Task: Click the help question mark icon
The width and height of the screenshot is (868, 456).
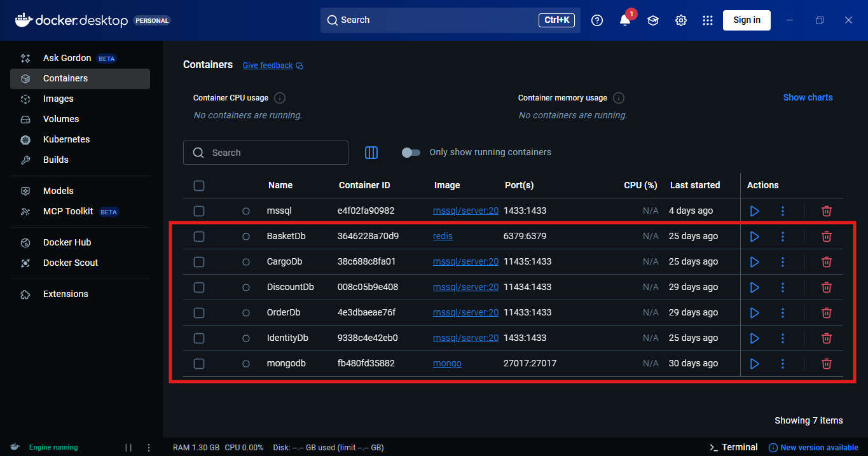Action: [596, 20]
